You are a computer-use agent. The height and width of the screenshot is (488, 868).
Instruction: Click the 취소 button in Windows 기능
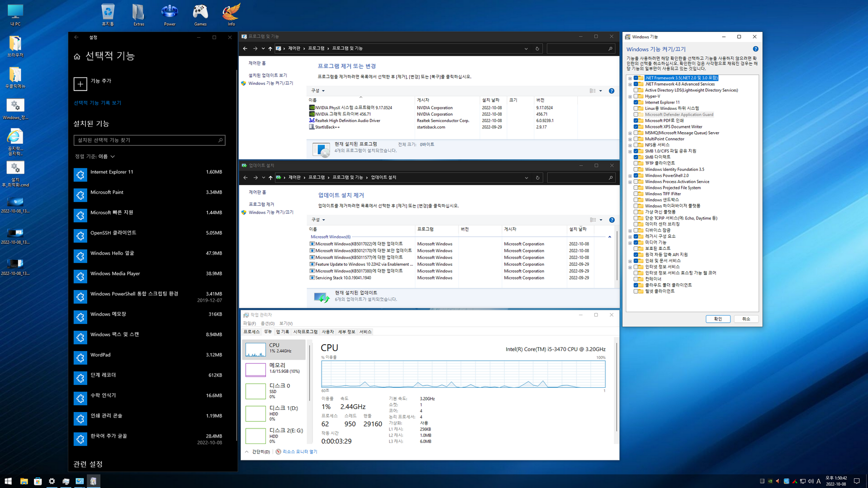(x=746, y=319)
